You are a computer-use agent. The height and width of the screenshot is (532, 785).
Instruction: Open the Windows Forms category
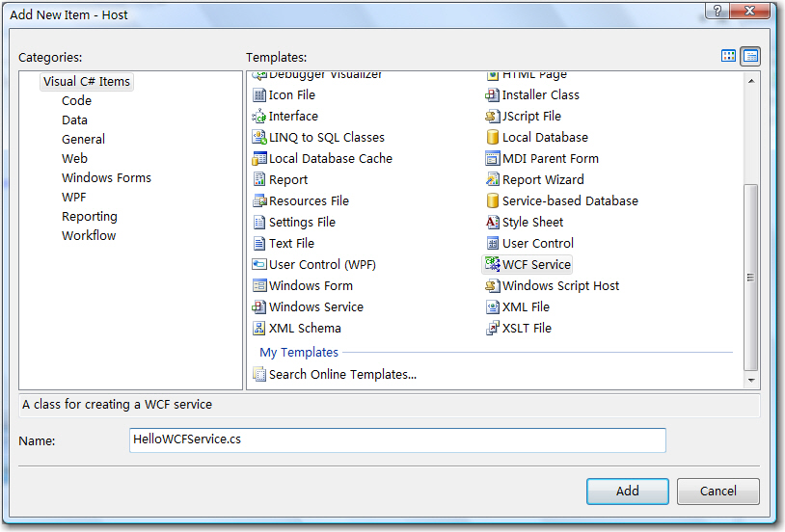tap(106, 177)
